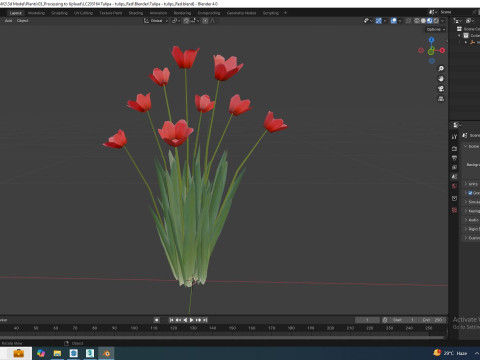Viewport: 480px width, 360px height.
Task: Switch to the Modeling workspace tab
Action: [36, 13]
